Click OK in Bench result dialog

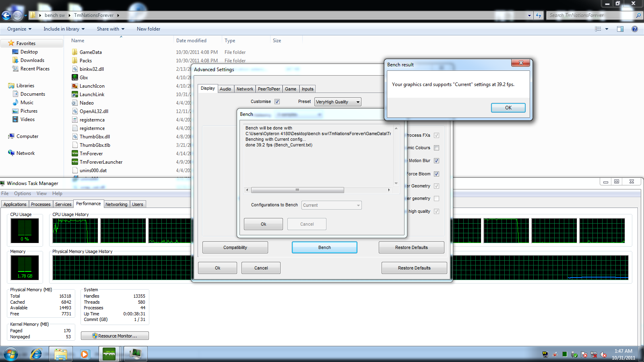[x=508, y=108]
